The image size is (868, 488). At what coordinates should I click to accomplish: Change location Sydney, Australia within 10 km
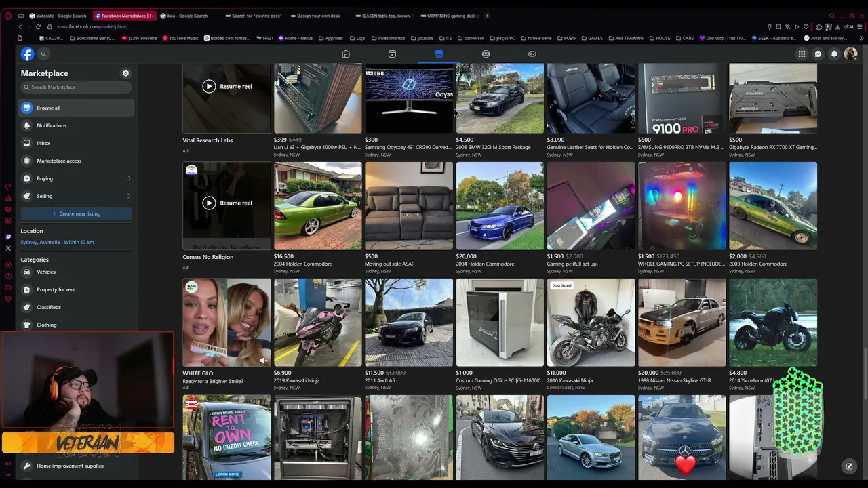pos(57,242)
